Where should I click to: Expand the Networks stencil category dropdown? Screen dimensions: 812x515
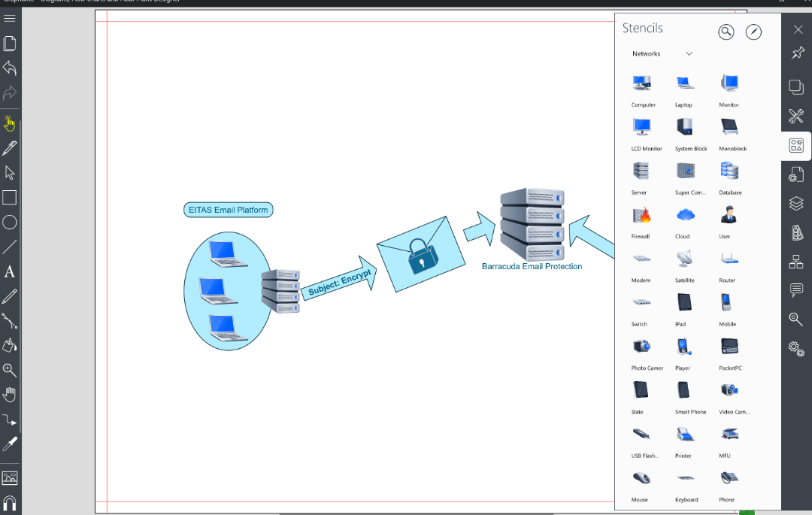(689, 54)
